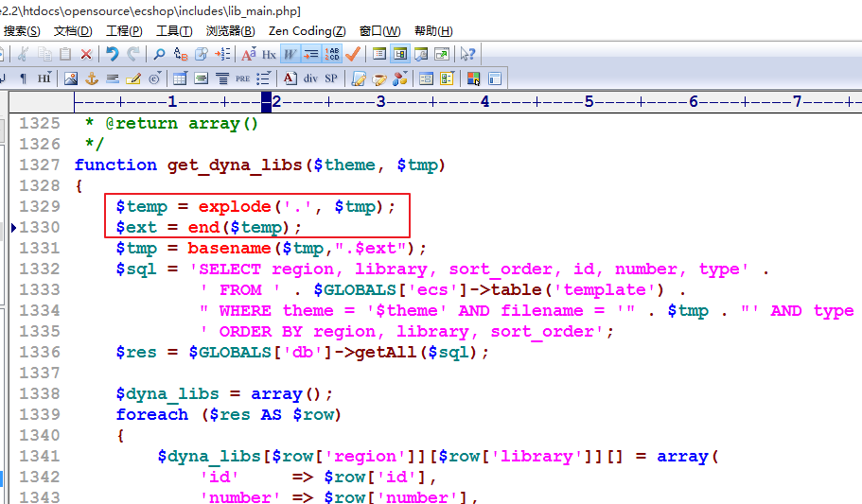This screenshot has width=862, height=504.
Task: Click the insert image icon
Action: pyautogui.click(x=71, y=78)
